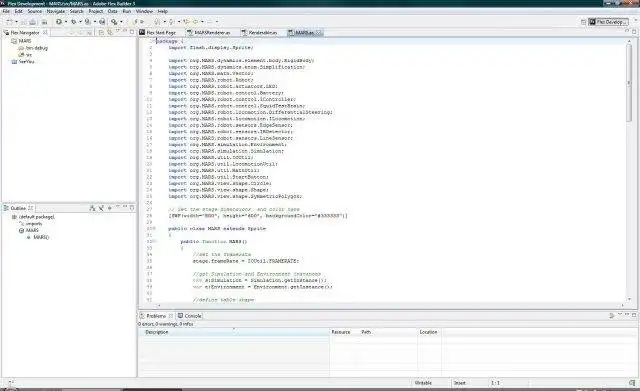Open the Help menu
The height and width of the screenshot is (391, 640).
(x=162, y=11)
